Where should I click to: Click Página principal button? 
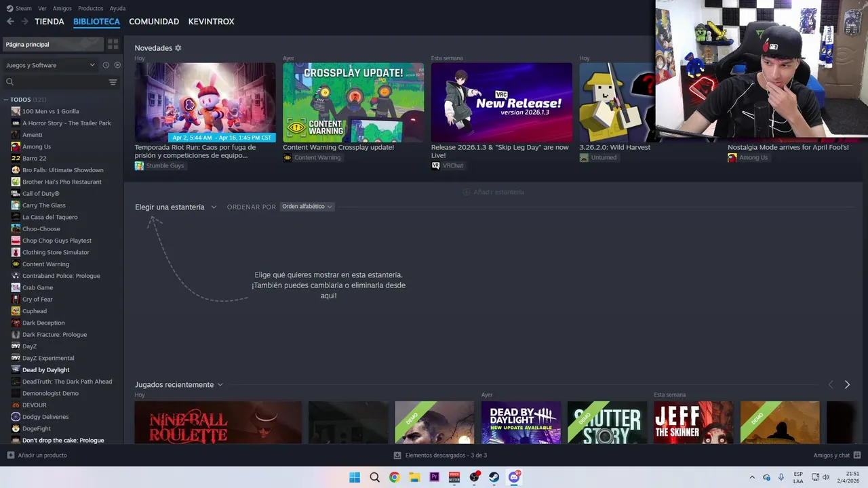click(x=53, y=44)
